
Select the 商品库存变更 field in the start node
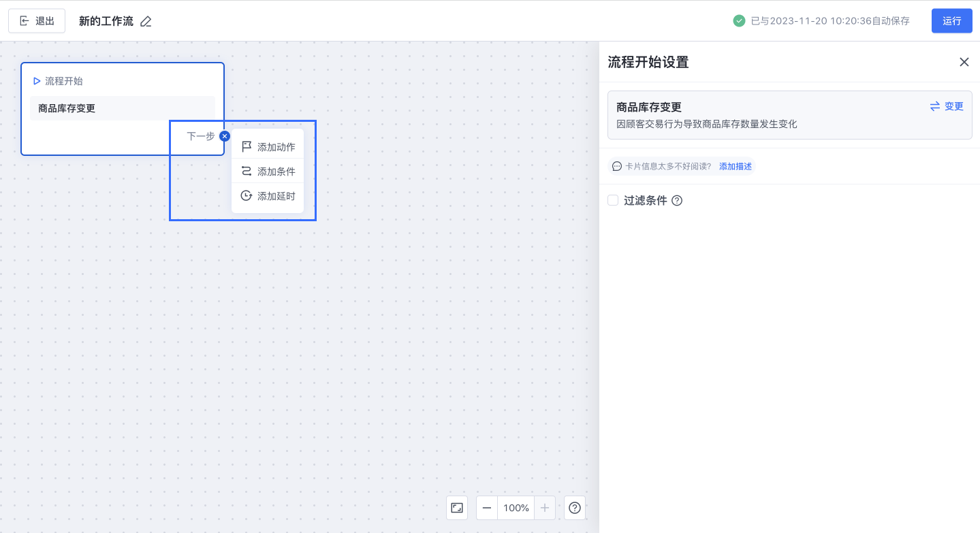(123, 108)
